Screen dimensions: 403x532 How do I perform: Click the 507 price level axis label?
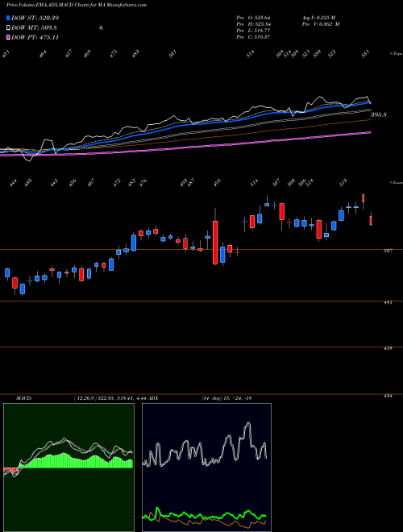click(x=388, y=251)
